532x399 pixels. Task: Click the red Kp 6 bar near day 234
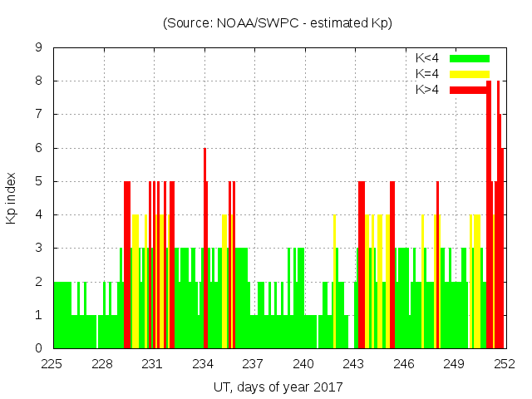(204, 249)
